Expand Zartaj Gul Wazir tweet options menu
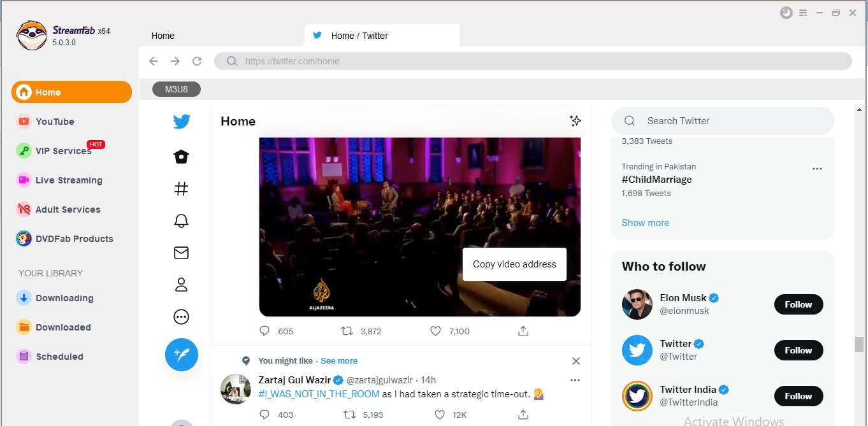 (x=575, y=380)
